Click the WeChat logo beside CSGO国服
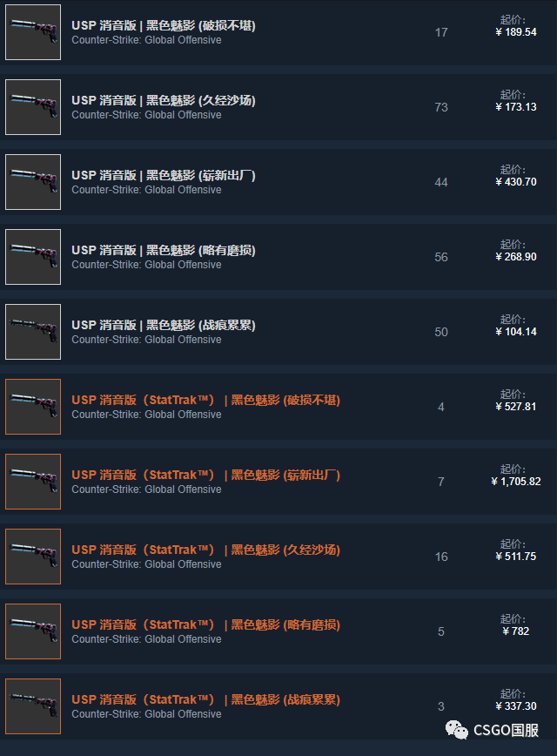557x756 pixels. tap(456, 730)
